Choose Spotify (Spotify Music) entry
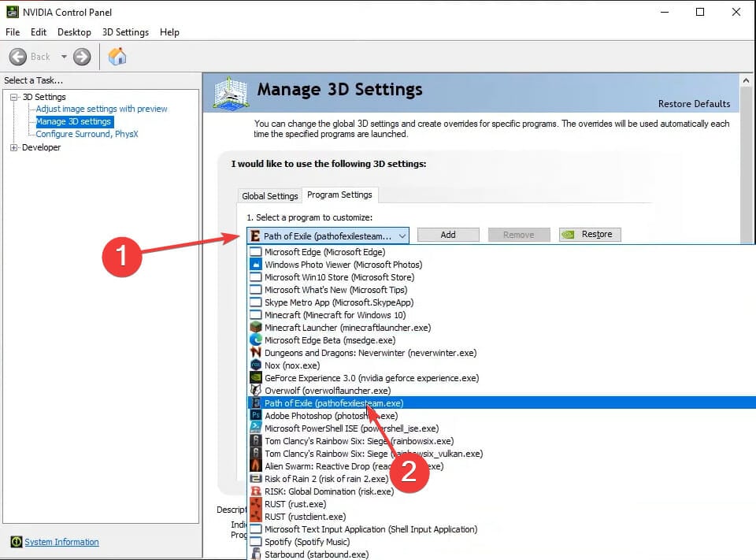Screen dimensions: 756x560 [x=502, y=542]
